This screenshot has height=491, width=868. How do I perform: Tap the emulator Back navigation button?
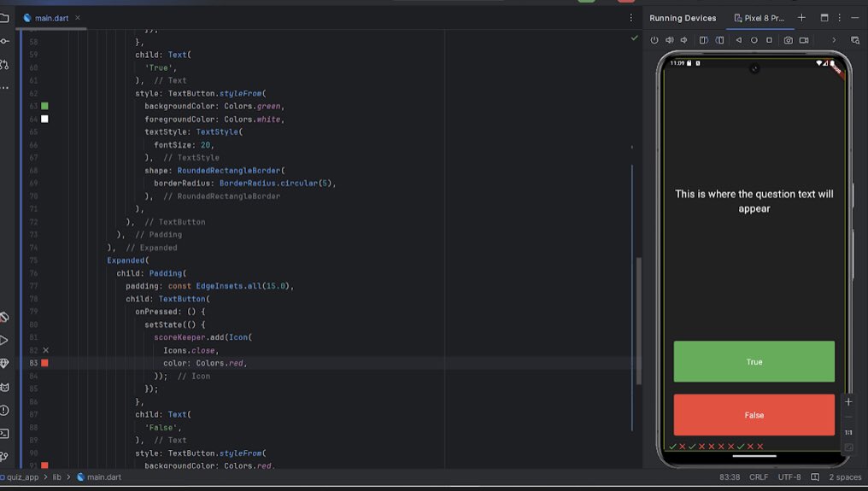click(738, 40)
